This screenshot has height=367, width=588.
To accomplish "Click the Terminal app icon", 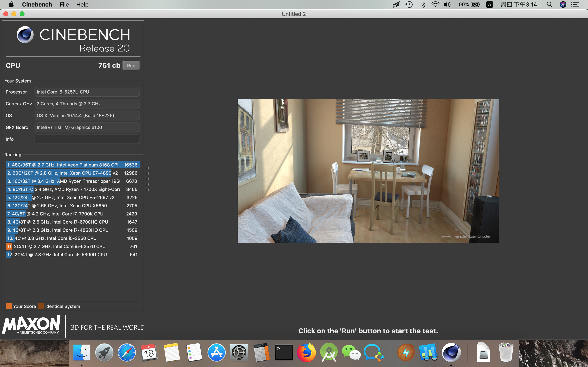I will 283,352.
